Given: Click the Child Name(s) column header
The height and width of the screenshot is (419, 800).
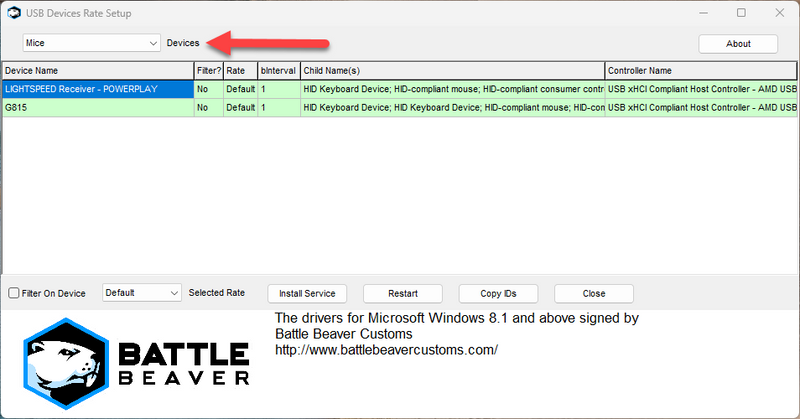Looking at the screenshot, I should tap(452, 71).
